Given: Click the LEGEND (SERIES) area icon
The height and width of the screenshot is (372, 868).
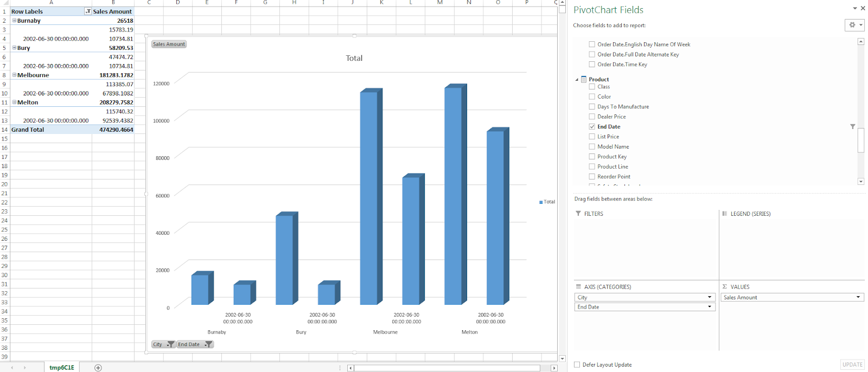Looking at the screenshot, I should point(725,214).
